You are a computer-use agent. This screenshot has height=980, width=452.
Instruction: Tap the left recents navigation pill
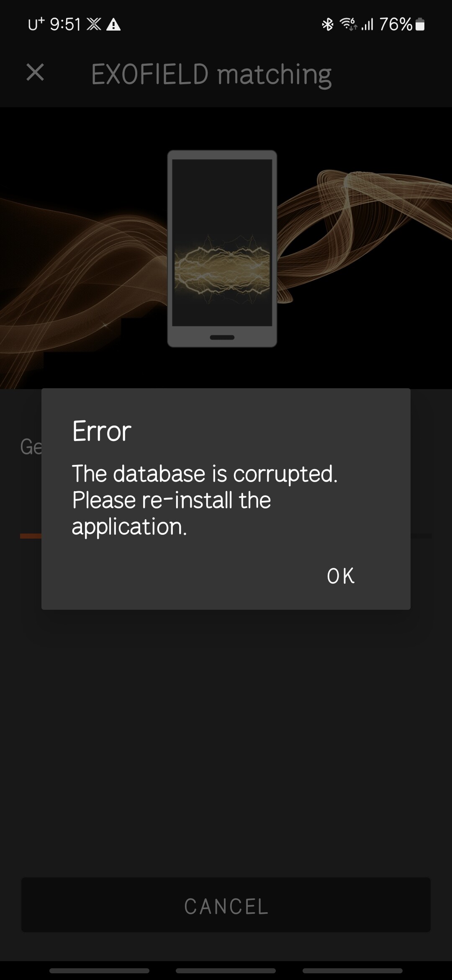pos(99,971)
